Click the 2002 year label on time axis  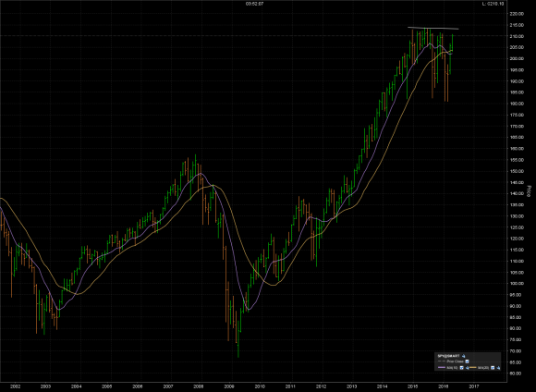coord(15,386)
